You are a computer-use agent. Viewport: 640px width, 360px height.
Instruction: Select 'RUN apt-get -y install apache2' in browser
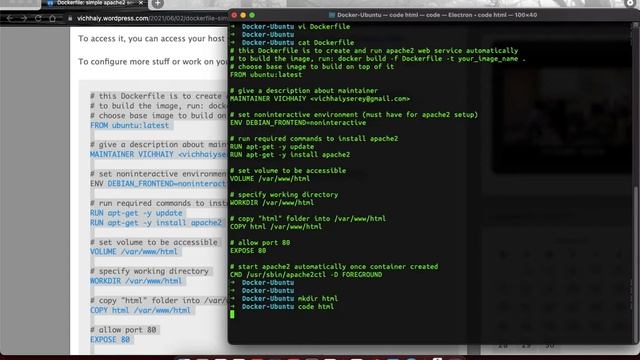[x=156, y=222]
